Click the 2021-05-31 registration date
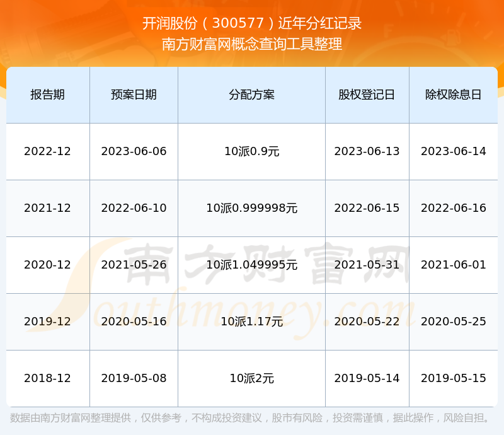Viewport: 504px width, 435px height. [x=367, y=265]
